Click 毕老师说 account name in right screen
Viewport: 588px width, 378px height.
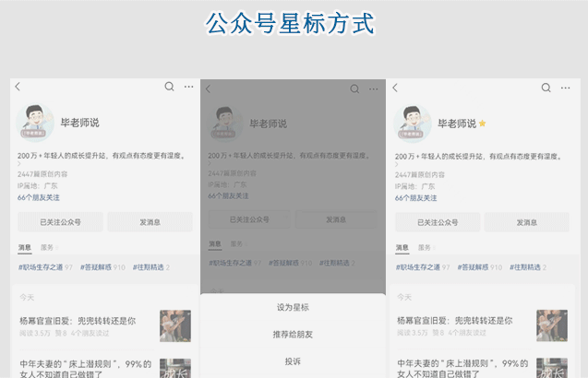457,124
